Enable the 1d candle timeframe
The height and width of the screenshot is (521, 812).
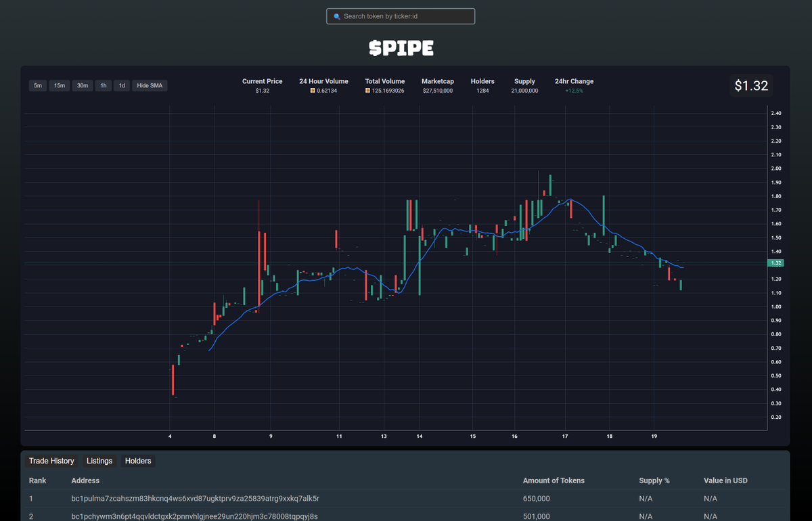point(122,85)
